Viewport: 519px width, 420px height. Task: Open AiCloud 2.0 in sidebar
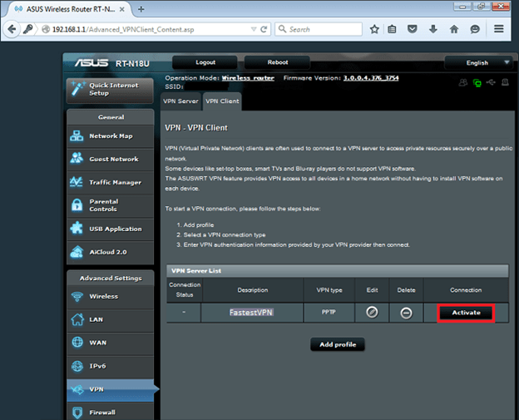[111, 252]
